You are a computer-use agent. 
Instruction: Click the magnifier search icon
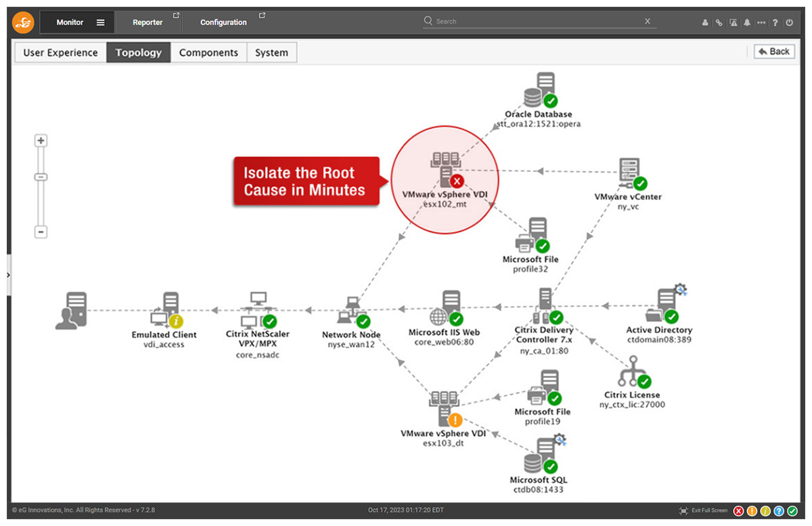428,21
